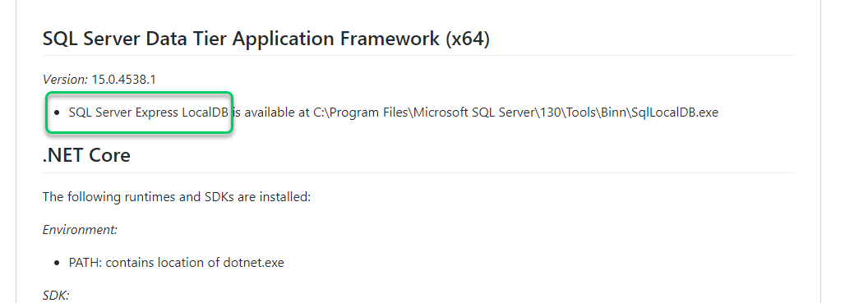Image resolution: width=868 pixels, height=303 pixels.
Task: Click the (x64) text in the heading
Action: pyautogui.click(x=468, y=39)
